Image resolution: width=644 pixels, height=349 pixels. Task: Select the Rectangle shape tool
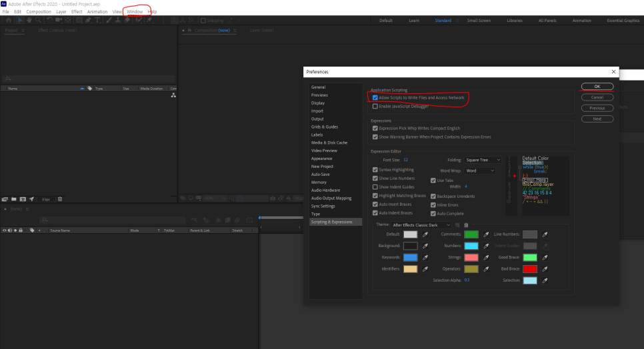click(79, 20)
